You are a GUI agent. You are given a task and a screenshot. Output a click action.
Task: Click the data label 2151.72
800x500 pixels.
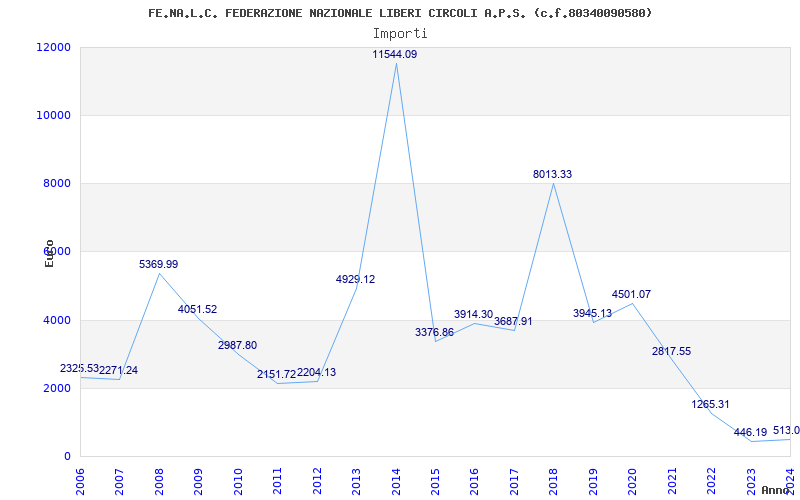pos(277,374)
